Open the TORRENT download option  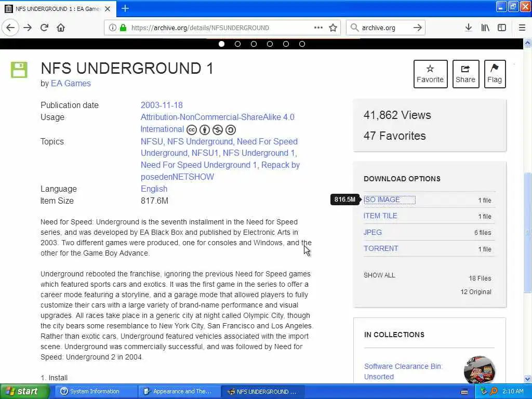pyautogui.click(x=381, y=248)
